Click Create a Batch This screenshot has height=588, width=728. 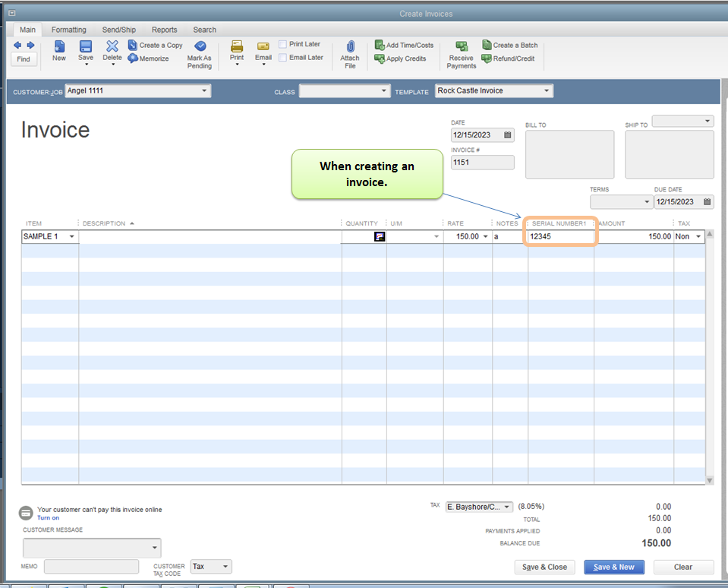pyautogui.click(x=510, y=45)
